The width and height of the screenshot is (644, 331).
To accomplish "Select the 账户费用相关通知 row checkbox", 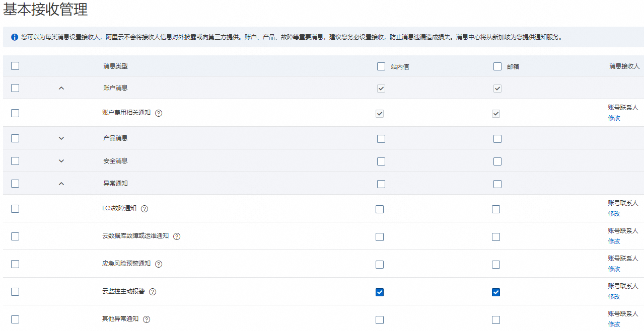I will (15, 113).
